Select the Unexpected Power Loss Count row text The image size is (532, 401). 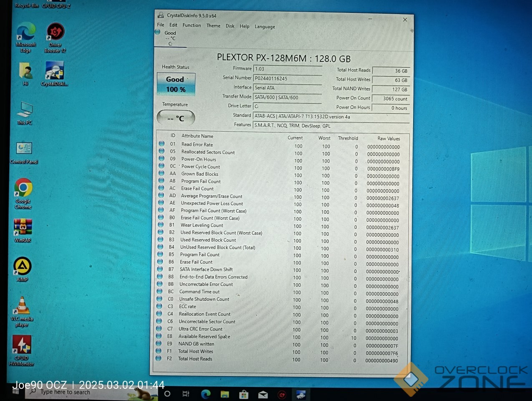click(x=212, y=203)
